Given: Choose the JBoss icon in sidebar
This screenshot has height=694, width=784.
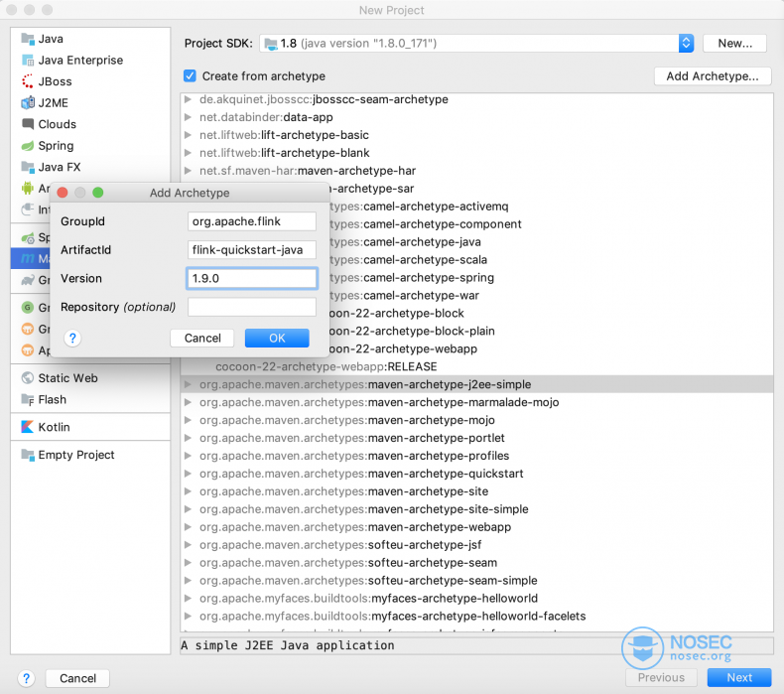Looking at the screenshot, I should (x=28, y=81).
